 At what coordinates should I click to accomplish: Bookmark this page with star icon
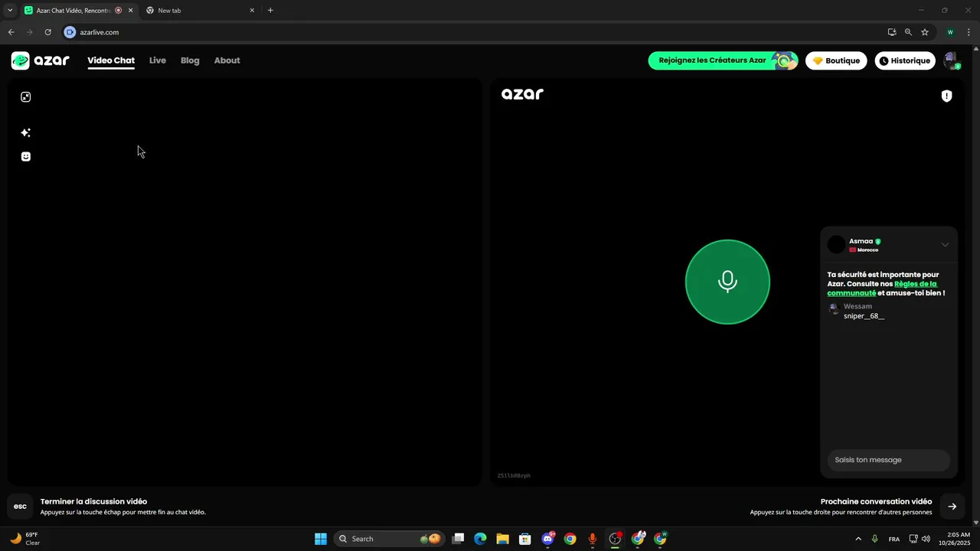(x=925, y=32)
